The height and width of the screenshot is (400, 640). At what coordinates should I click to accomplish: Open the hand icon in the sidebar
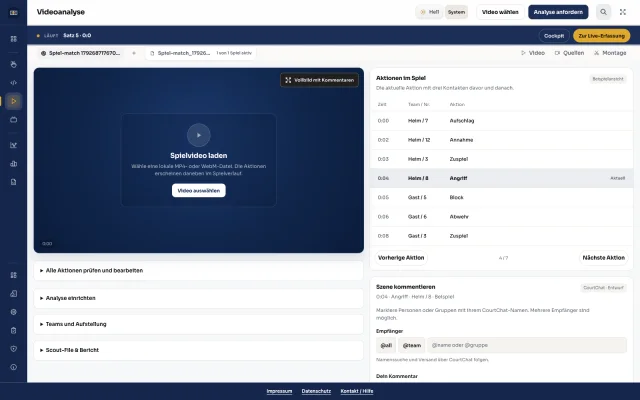pyautogui.click(x=13, y=64)
